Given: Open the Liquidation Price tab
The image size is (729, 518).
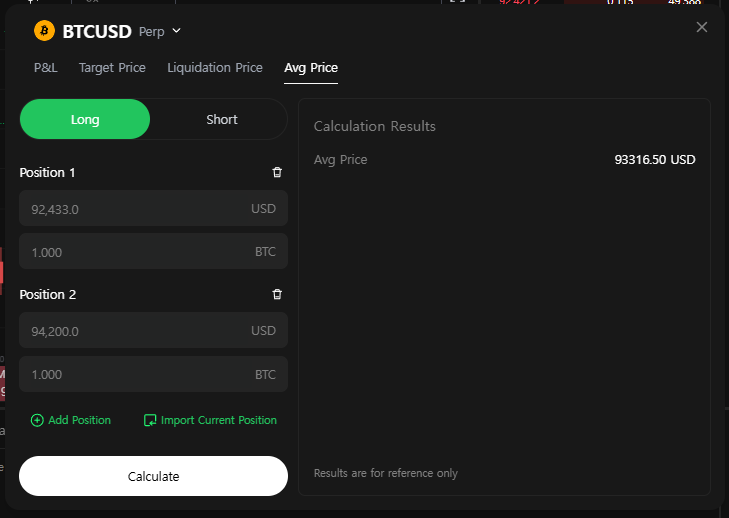Looking at the screenshot, I should [215, 68].
